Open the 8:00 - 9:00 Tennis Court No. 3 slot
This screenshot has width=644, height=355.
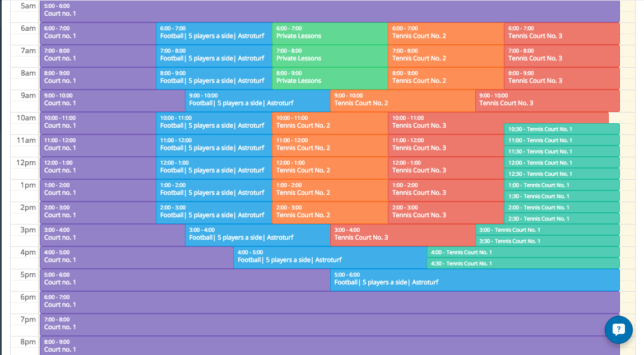click(561, 78)
